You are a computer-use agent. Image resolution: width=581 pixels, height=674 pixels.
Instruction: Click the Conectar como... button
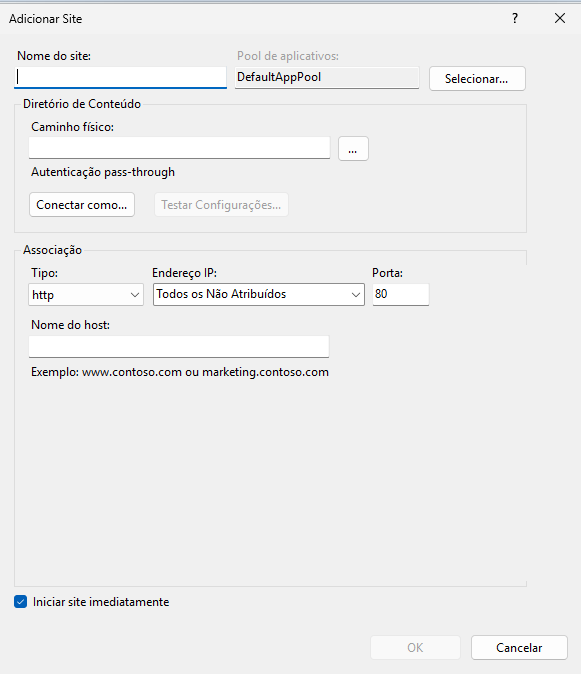(82, 205)
